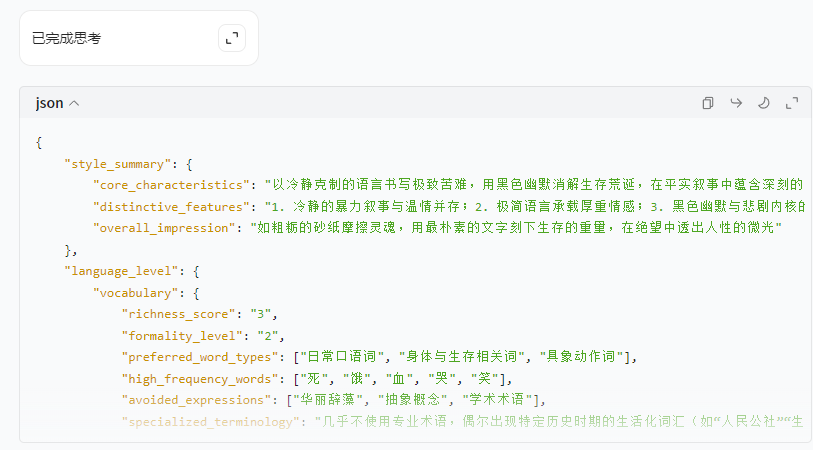Click the wrap-lines arrow icon in code header
This screenshot has height=450, width=813.
[736, 103]
